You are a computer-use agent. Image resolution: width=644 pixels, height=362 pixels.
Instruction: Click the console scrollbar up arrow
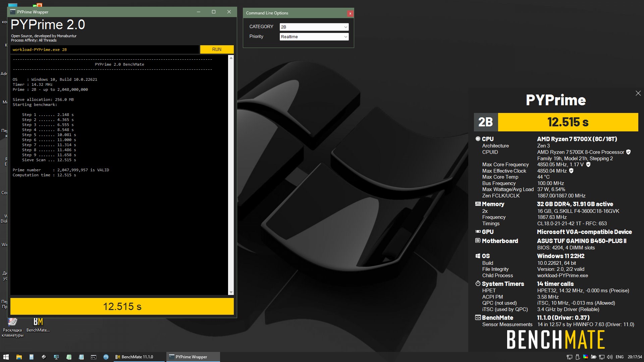point(231,58)
